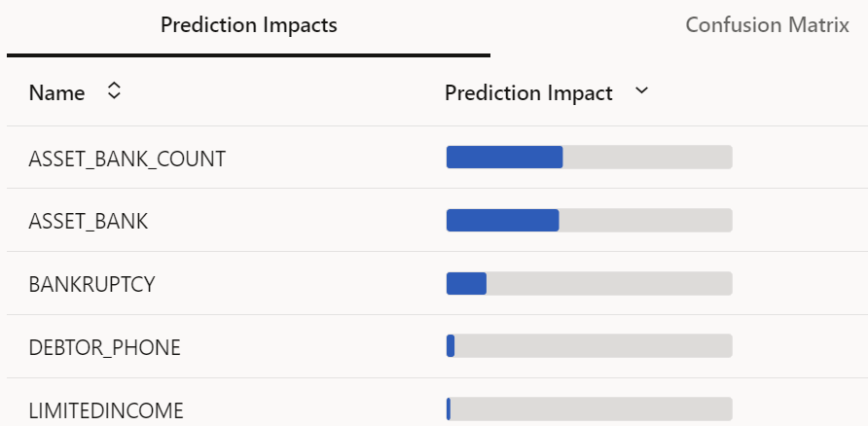Select the Prediction Impacts tab
868x426 pixels.
248,25
